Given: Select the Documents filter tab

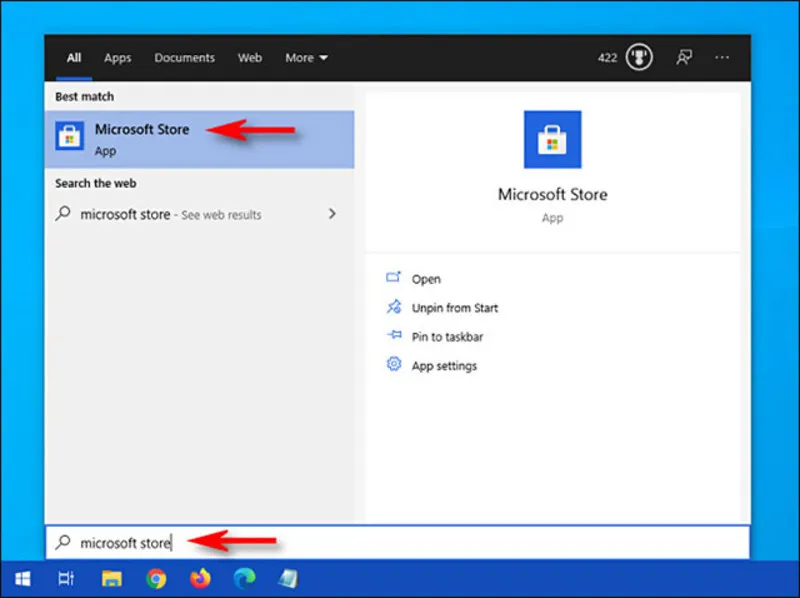Looking at the screenshot, I should pyautogui.click(x=184, y=58).
